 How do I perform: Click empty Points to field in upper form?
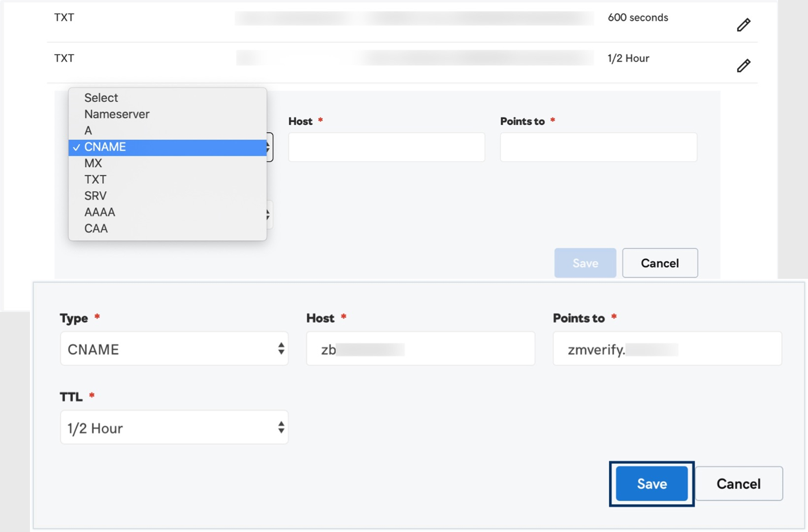coord(598,147)
